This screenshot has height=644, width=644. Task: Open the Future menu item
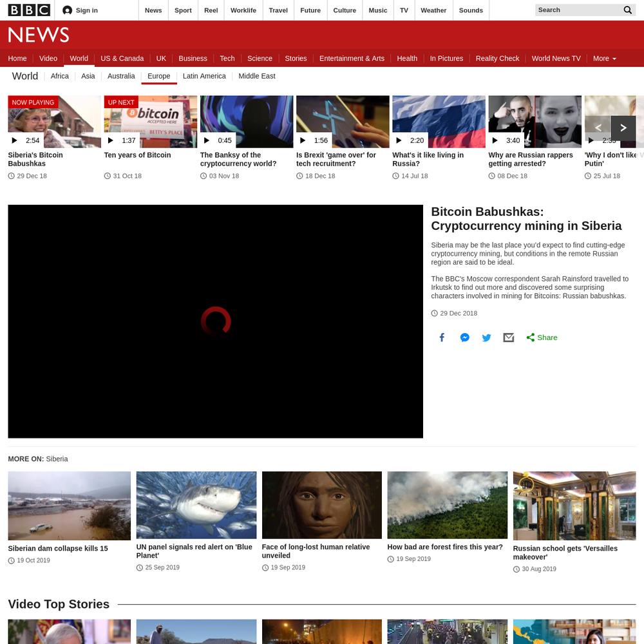pyautogui.click(x=310, y=10)
